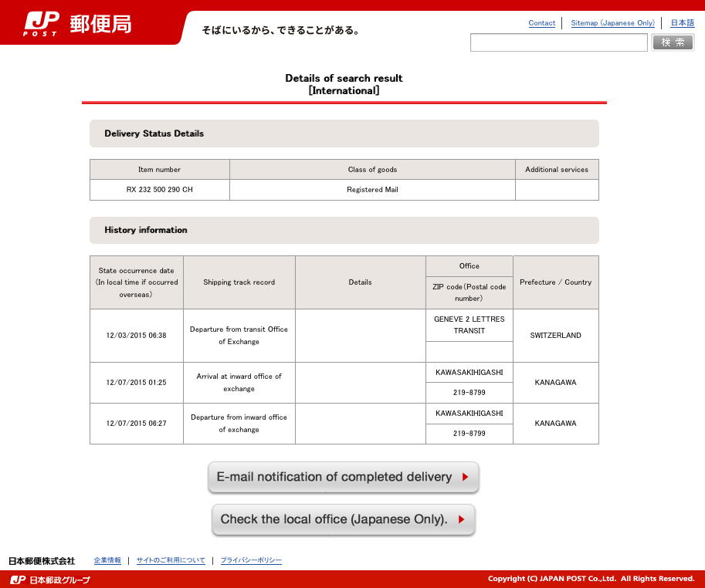Click Departure from transit Office of Exchange
This screenshot has height=588, width=705.
pos(239,335)
